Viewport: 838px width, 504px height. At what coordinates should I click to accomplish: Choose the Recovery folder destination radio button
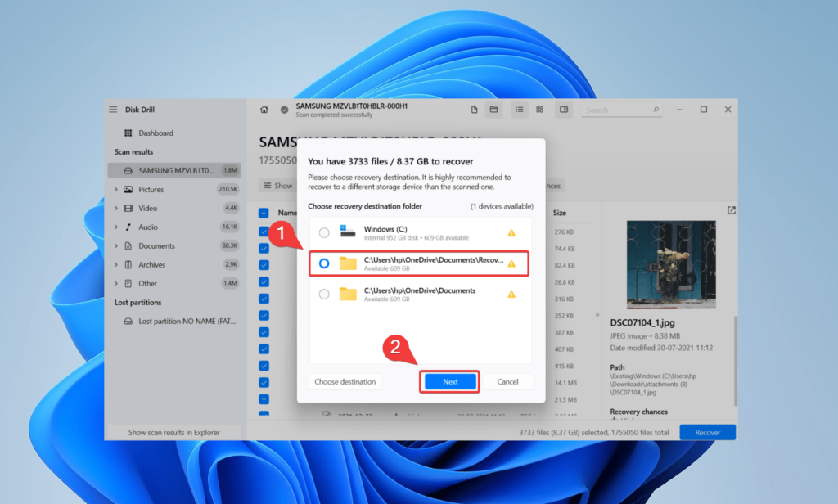point(324,263)
